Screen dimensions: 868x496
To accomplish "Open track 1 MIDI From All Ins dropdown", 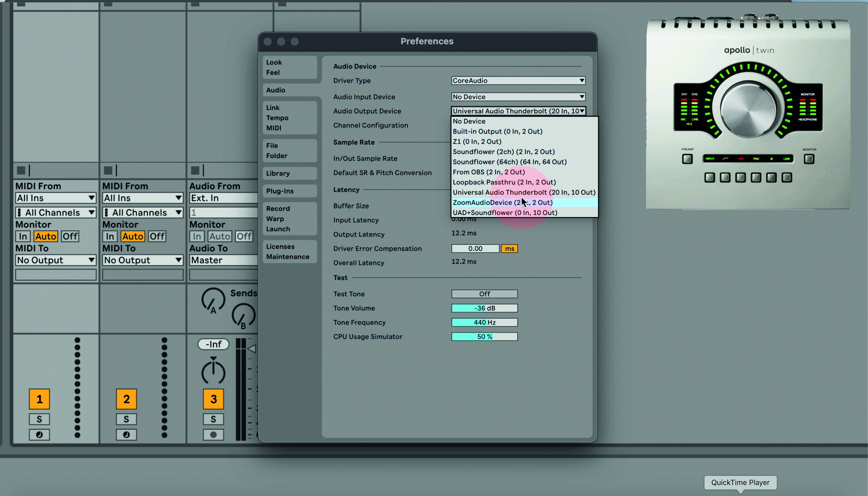I will (56, 198).
